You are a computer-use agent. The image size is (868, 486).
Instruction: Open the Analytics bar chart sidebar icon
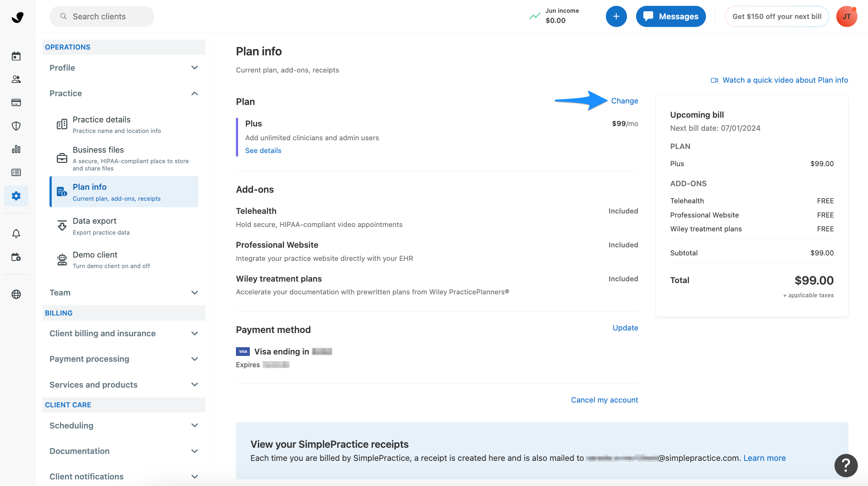click(16, 149)
